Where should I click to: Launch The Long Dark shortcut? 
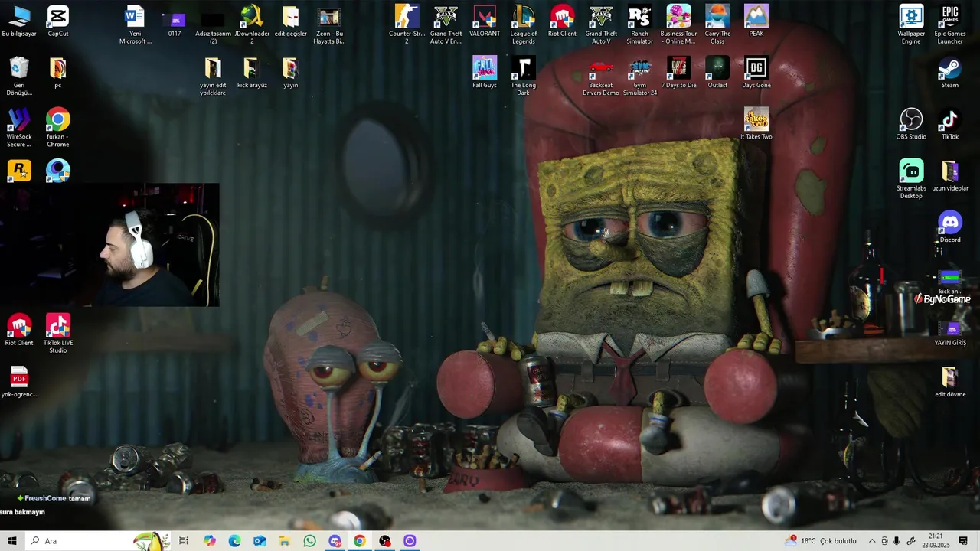[524, 76]
